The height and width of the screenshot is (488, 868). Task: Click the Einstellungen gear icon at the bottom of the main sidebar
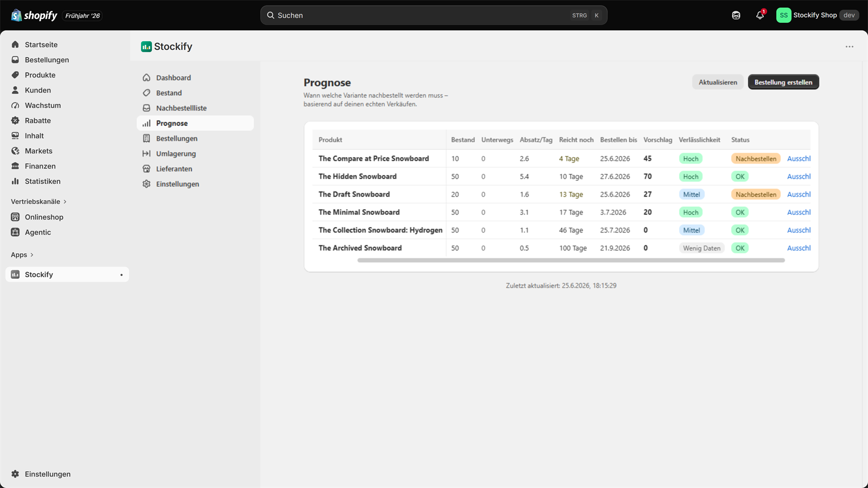(x=15, y=474)
